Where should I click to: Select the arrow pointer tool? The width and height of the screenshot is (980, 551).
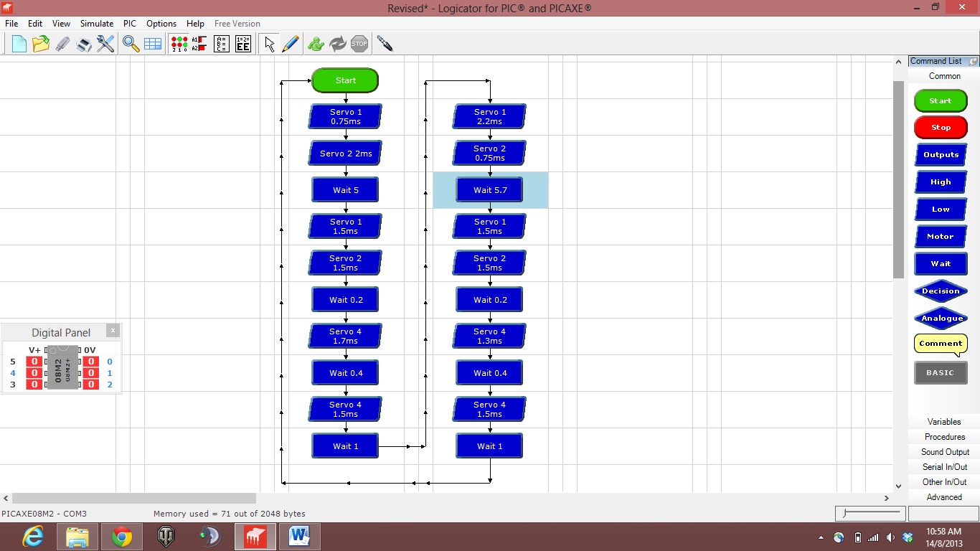[269, 44]
